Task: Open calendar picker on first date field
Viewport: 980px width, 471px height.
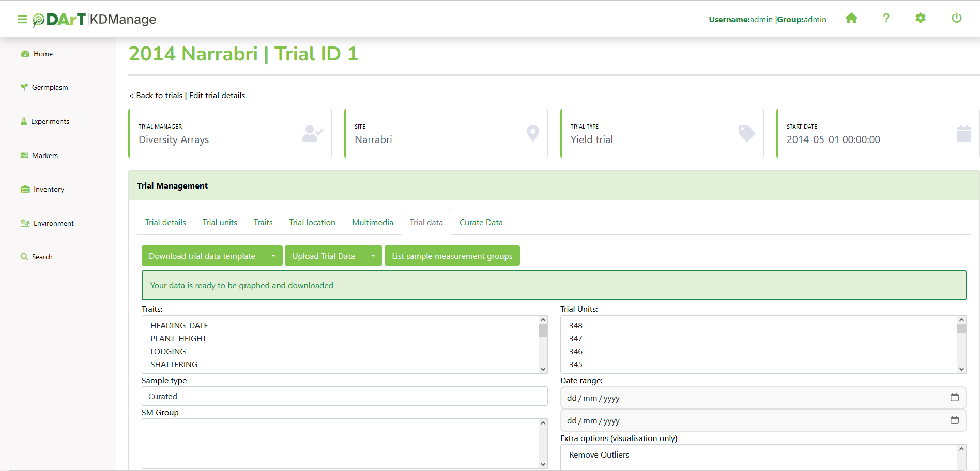Action: tap(954, 398)
